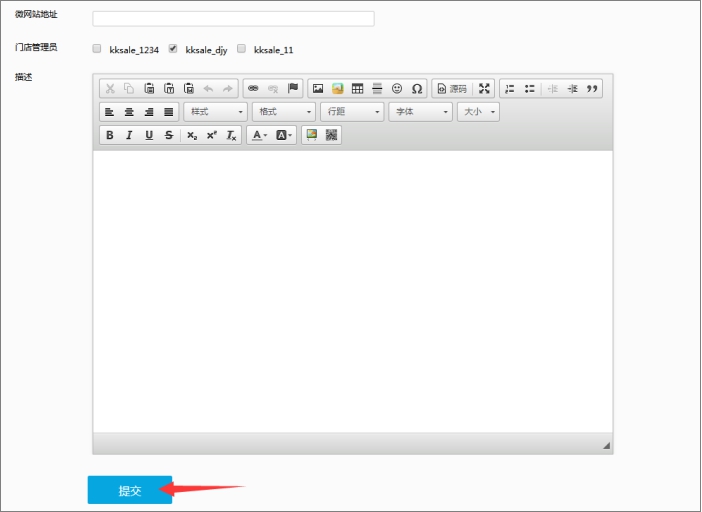Maximize the editor to fullscreen
Viewport: 702px width, 512px height.
pos(484,89)
